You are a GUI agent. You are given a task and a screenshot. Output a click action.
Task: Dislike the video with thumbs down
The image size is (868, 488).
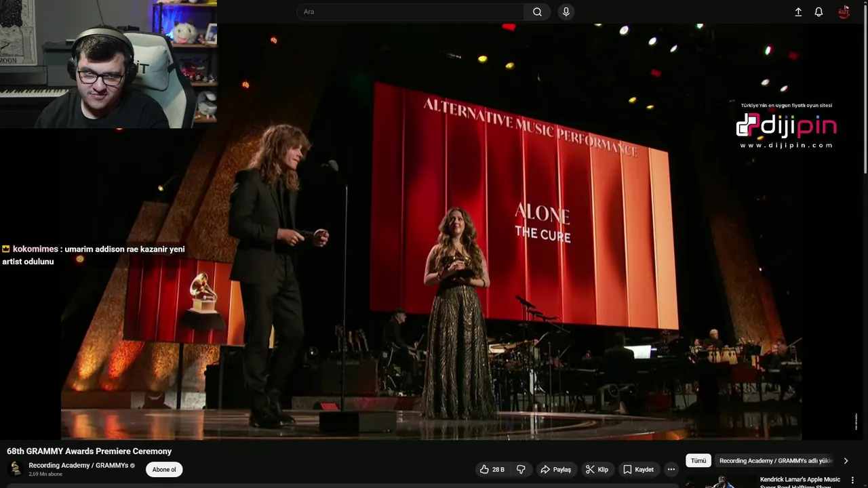click(521, 469)
